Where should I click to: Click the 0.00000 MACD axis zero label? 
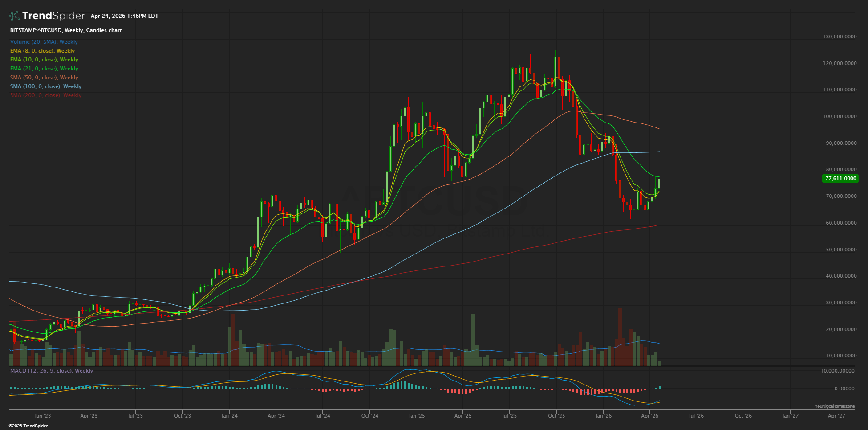pos(844,389)
